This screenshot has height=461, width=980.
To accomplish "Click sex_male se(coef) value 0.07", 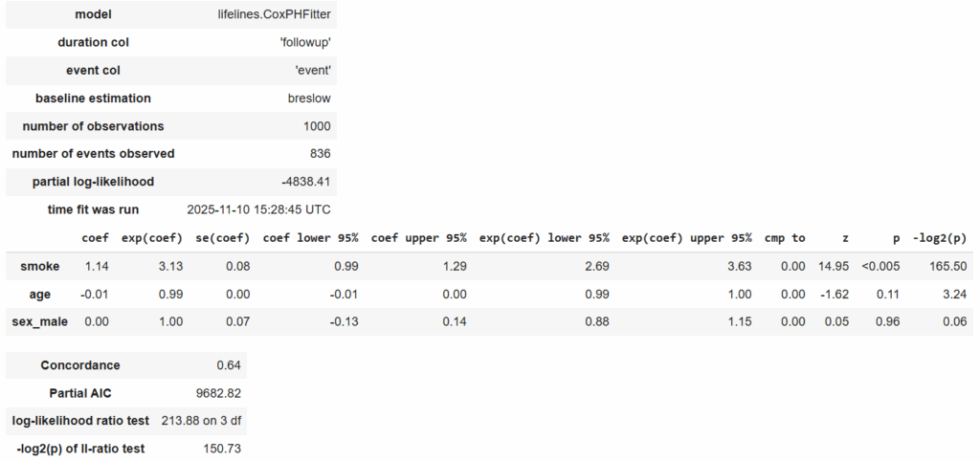I will click(237, 321).
